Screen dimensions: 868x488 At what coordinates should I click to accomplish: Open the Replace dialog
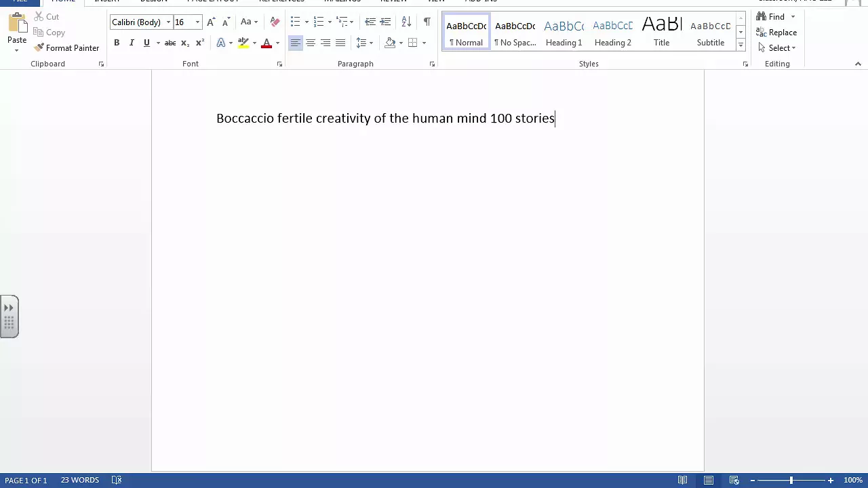[x=776, y=32]
